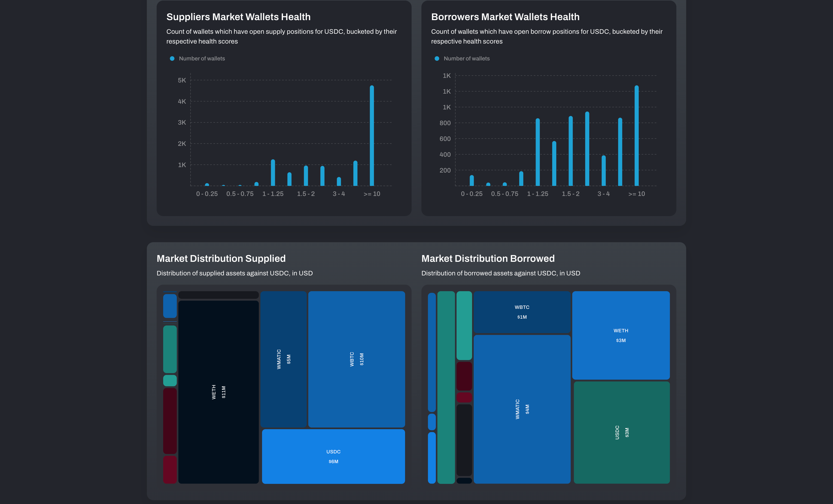The height and width of the screenshot is (504, 833).
Task: Click the >= 10 bar in Suppliers chart
Action: 372,135
